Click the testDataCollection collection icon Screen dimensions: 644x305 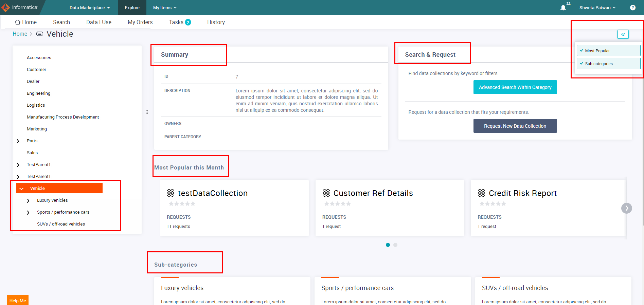click(x=171, y=193)
